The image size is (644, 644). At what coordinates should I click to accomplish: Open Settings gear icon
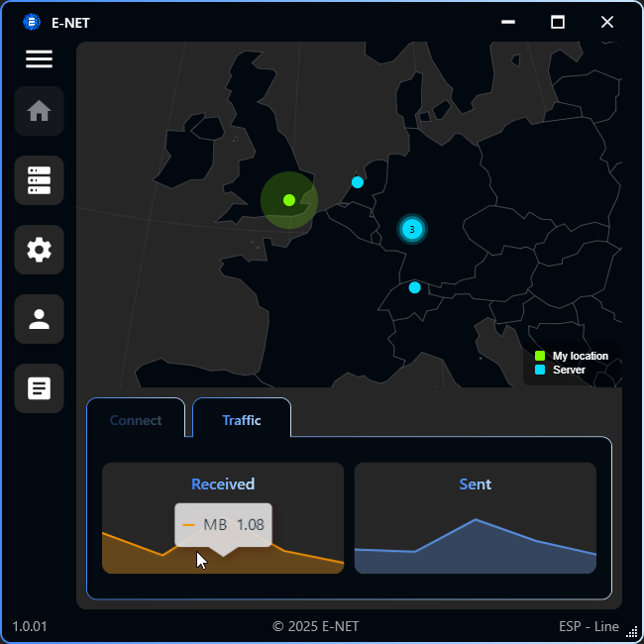[x=39, y=250]
